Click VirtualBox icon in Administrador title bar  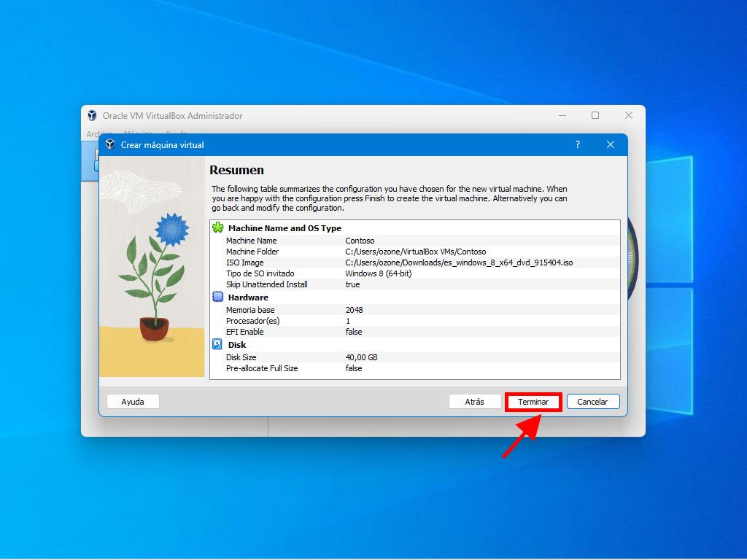tap(92, 115)
